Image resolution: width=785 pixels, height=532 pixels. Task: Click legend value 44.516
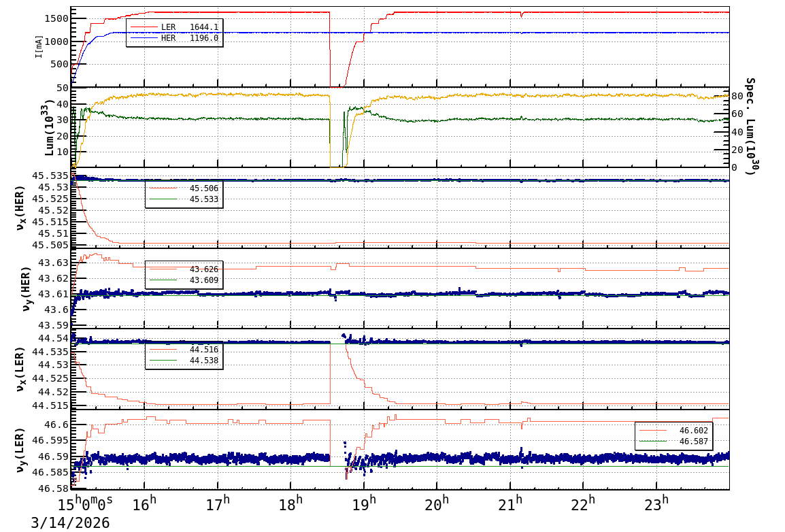pos(204,349)
